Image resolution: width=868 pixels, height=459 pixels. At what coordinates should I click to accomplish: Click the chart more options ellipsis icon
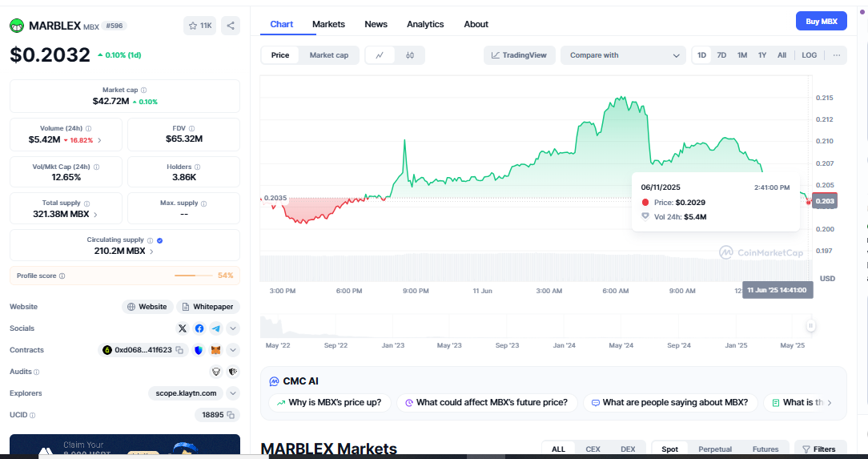click(837, 55)
